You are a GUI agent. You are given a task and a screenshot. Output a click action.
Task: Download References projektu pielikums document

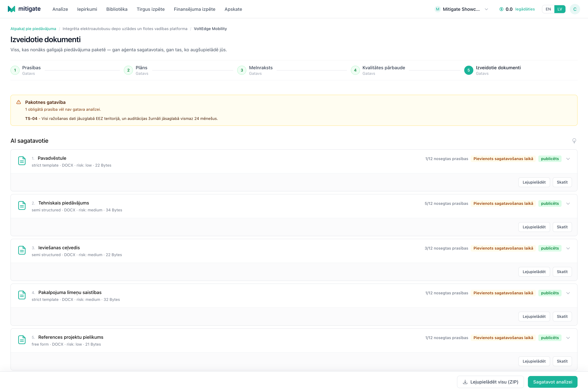click(x=534, y=361)
